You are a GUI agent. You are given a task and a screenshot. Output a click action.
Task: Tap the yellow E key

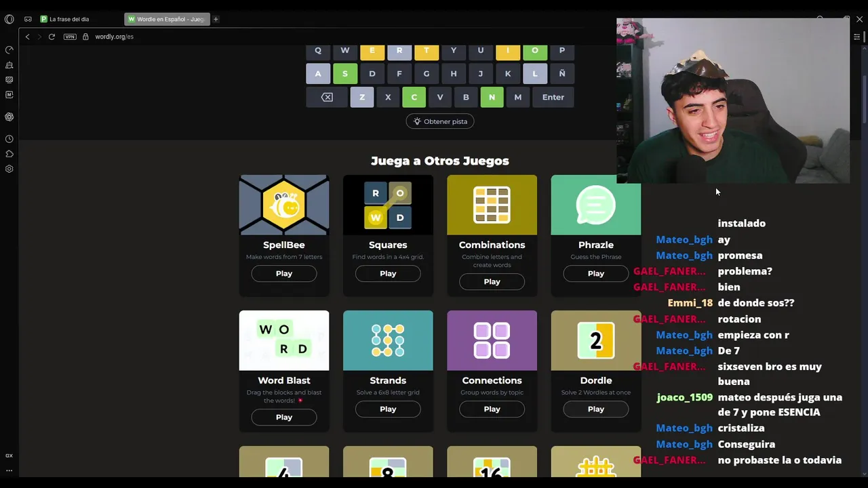click(372, 51)
